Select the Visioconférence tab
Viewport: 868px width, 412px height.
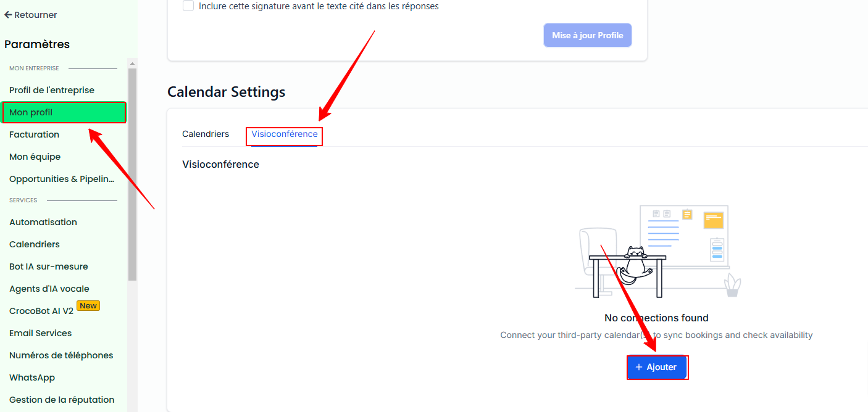point(285,134)
